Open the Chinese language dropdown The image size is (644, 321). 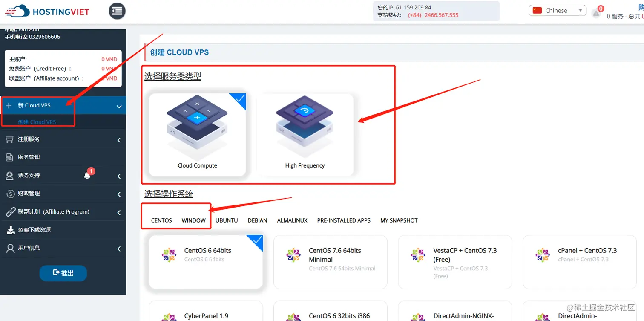pyautogui.click(x=558, y=11)
